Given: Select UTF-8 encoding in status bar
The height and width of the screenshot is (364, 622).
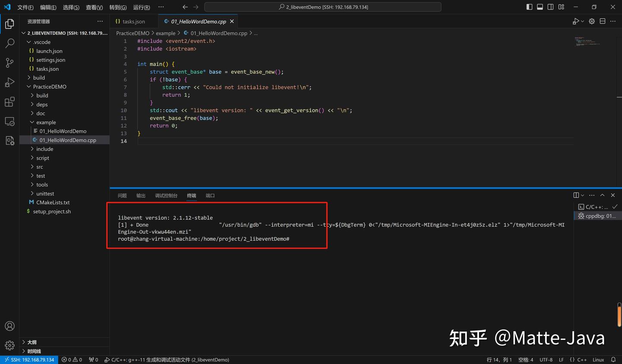Looking at the screenshot, I should click(x=546, y=359).
